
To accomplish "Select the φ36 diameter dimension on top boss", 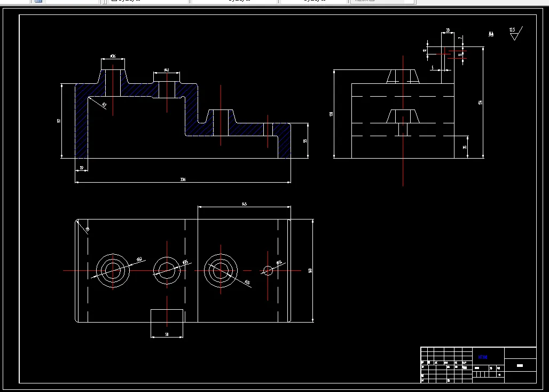I will point(113,57).
